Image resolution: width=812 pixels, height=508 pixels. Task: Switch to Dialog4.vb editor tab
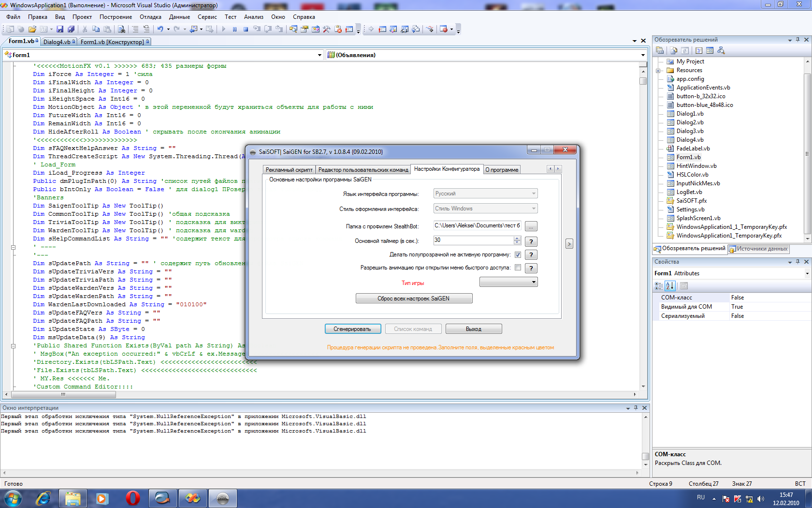[x=59, y=42]
